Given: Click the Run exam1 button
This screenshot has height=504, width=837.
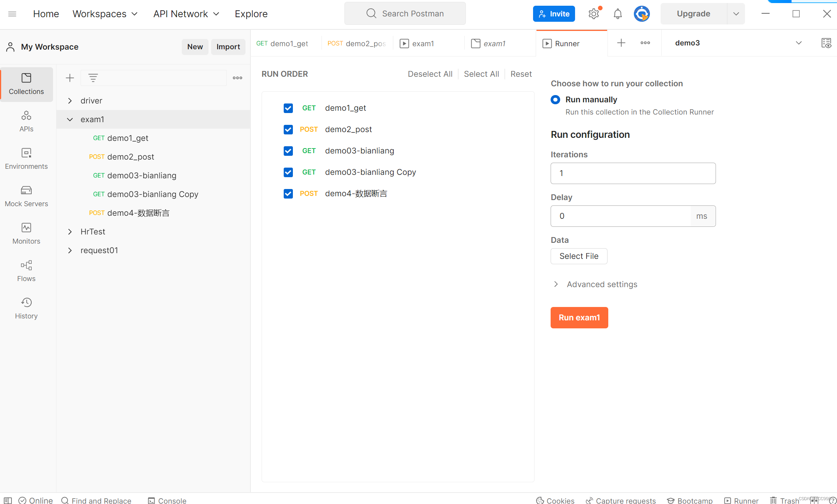Looking at the screenshot, I should [579, 318].
